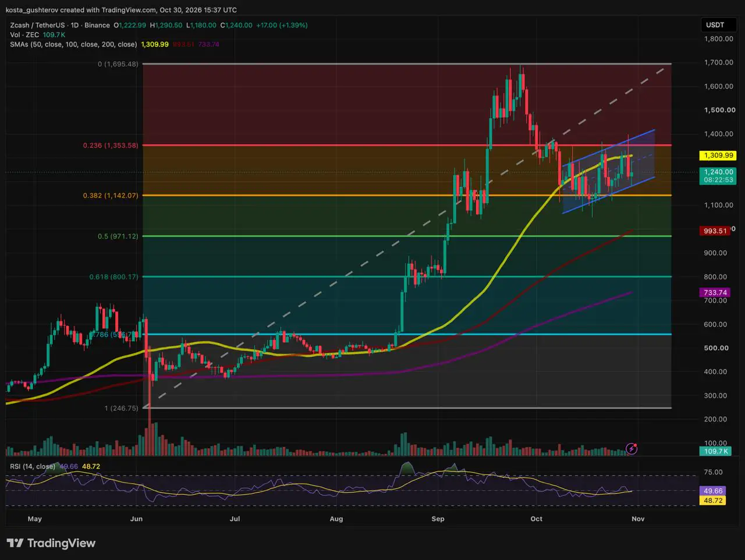Click the May label on the time axis
The image size is (745, 560).
(x=35, y=519)
